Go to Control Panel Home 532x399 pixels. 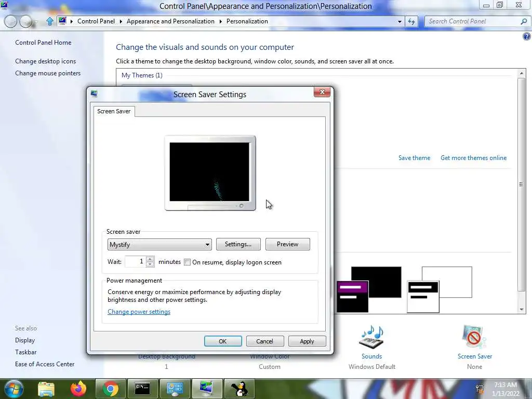click(43, 43)
